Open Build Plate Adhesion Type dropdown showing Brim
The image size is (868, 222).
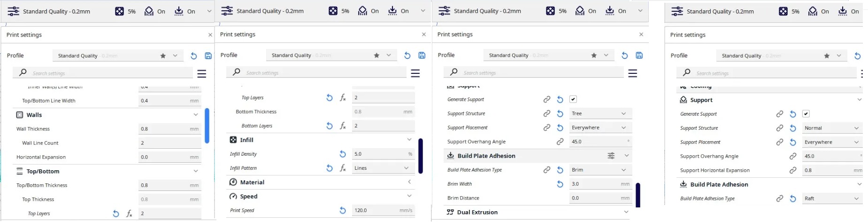pyautogui.click(x=600, y=170)
